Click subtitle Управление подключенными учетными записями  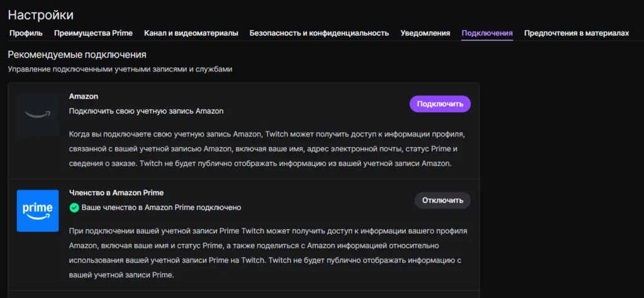pyautogui.click(x=120, y=69)
